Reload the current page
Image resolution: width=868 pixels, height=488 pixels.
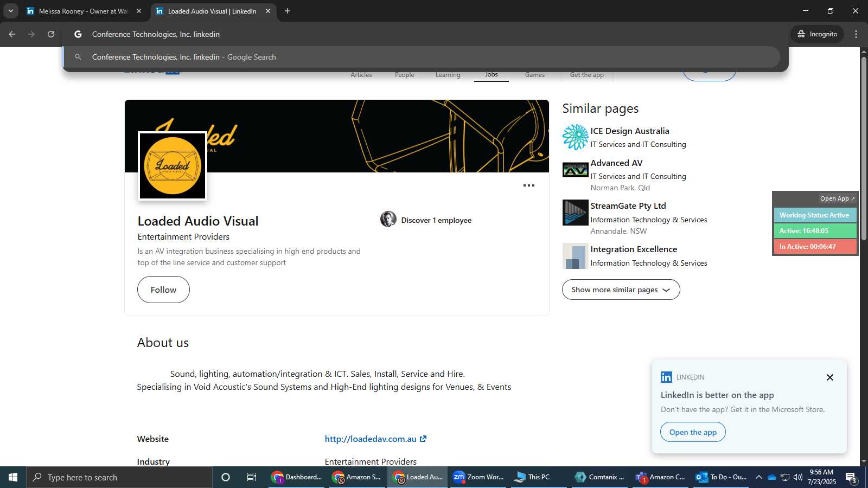(x=51, y=34)
